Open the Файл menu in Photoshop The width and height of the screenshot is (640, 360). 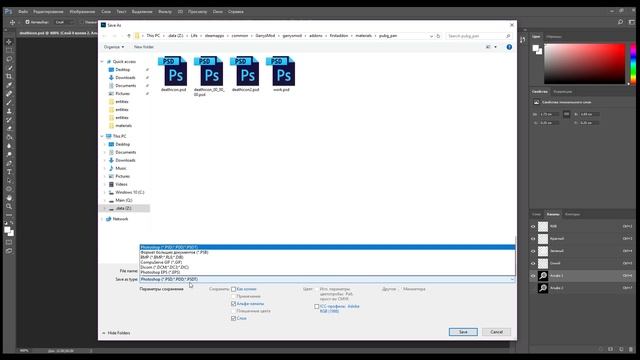coord(23,11)
